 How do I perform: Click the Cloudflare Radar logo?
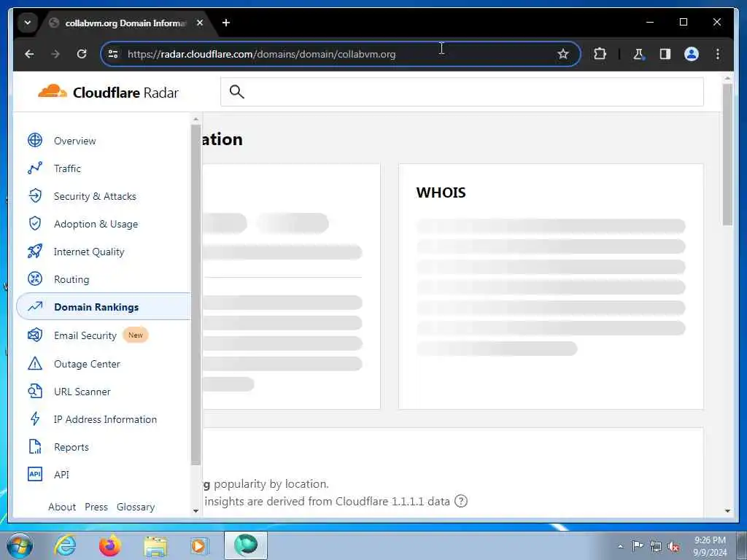[x=109, y=92]
